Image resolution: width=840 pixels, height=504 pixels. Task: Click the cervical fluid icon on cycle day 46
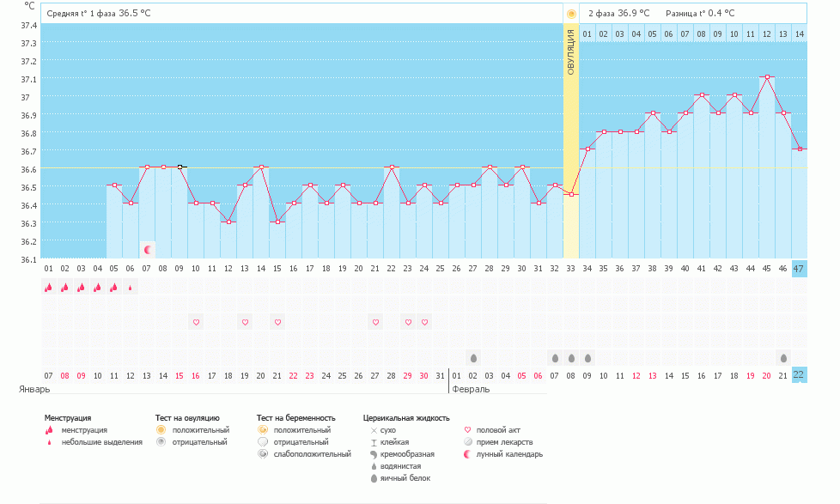783,357
